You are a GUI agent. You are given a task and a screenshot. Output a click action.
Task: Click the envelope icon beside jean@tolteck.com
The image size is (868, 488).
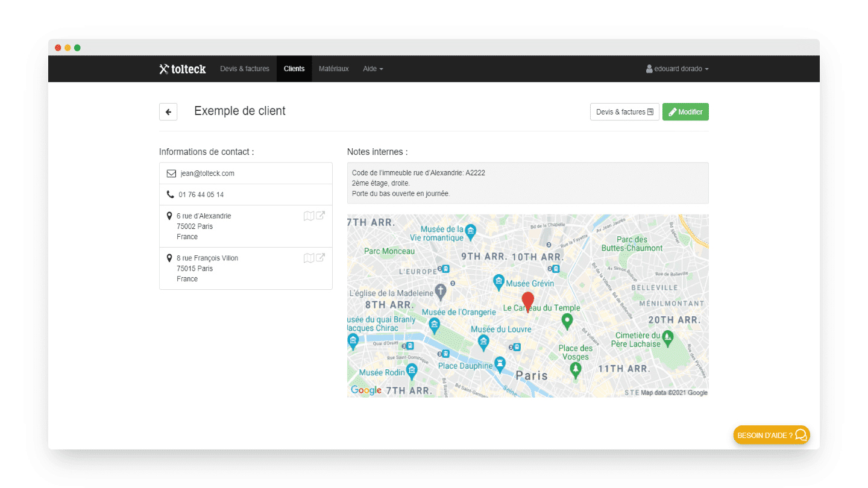(171, 174)
